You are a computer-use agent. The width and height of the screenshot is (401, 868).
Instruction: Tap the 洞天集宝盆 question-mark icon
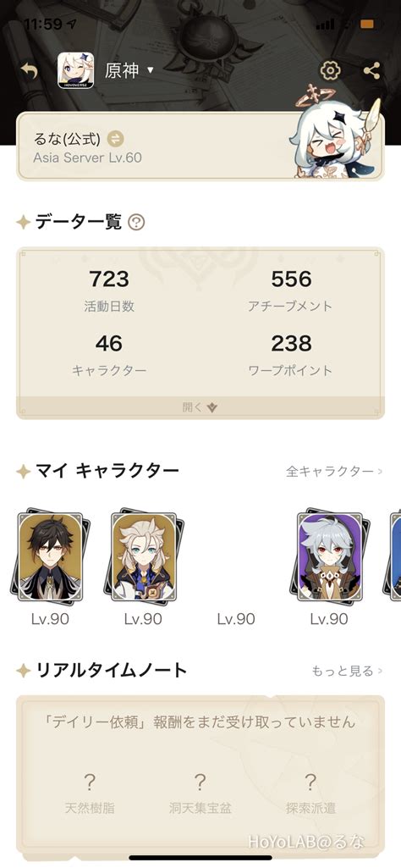(x=200, y=782)
